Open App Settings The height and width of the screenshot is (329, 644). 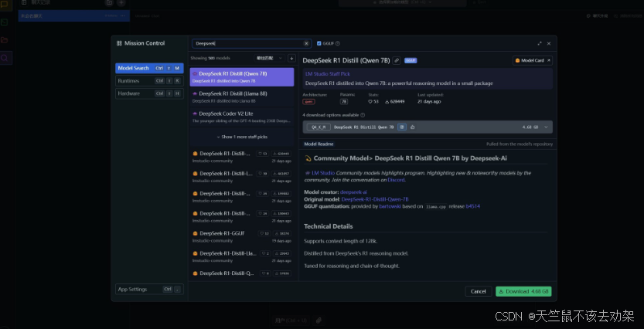[149, 289]
